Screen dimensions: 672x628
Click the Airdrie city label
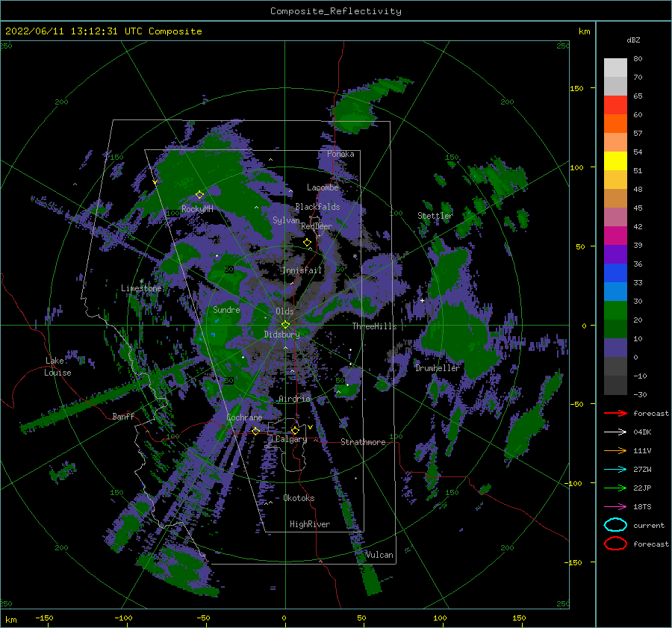point(294,399)
